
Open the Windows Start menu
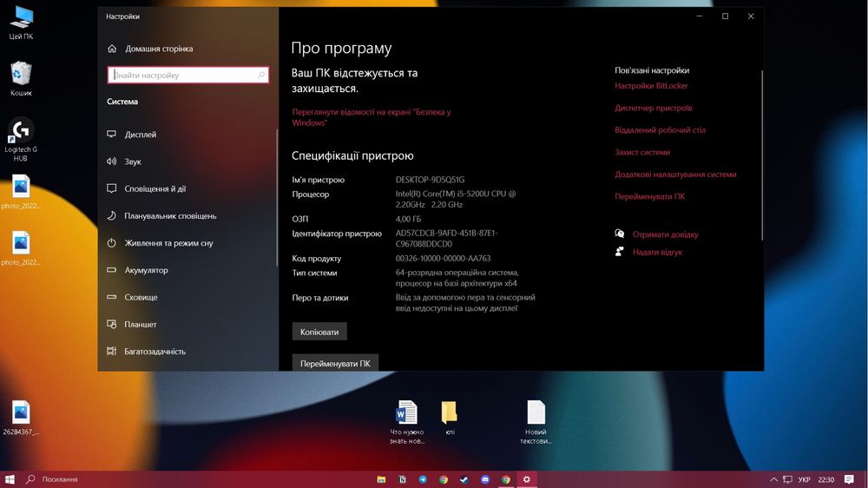click(x=10, y=479)
